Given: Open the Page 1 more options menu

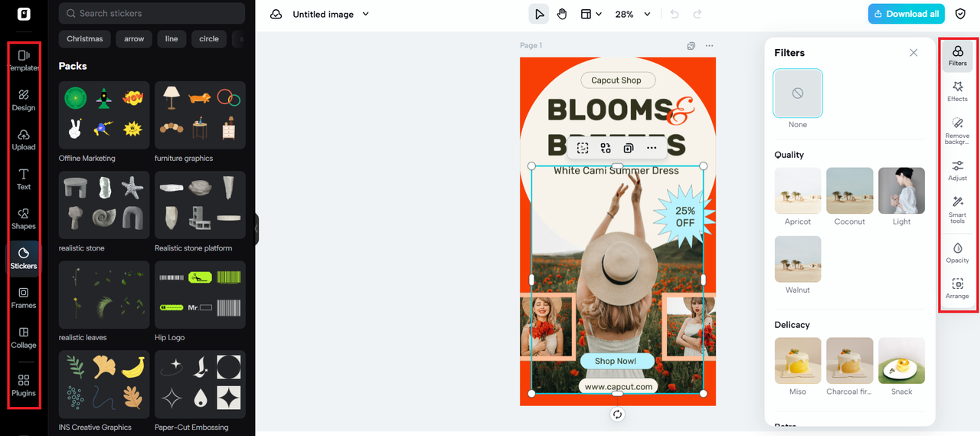Looking at the screenshot, I should [x=709, y=46].
